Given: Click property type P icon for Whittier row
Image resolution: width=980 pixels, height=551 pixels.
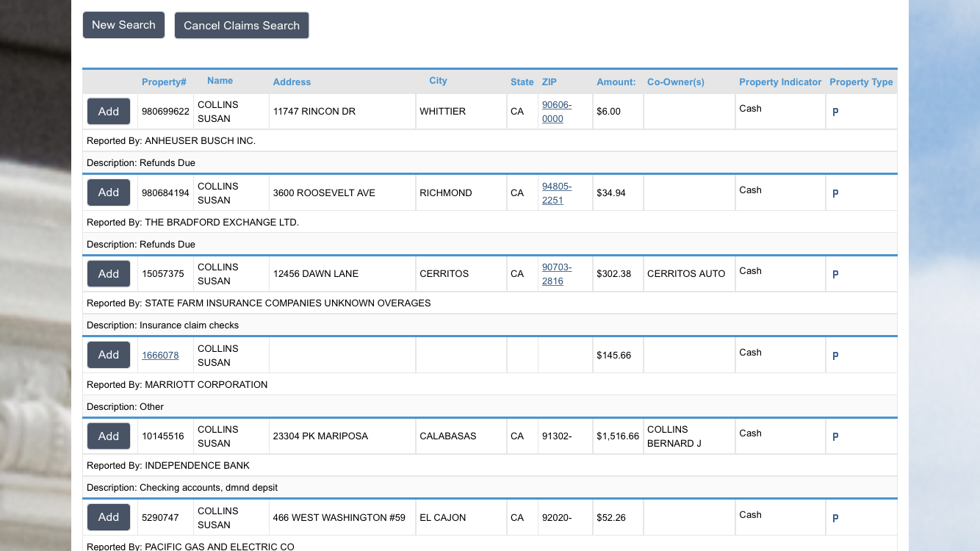Looking at the screenshot, I should click(x=835, y=112).
